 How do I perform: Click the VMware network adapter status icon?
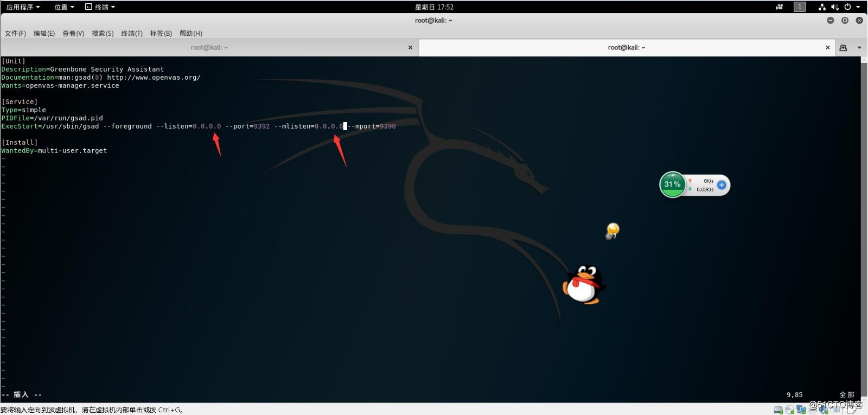pyautogui.click(x=801, y=410)
